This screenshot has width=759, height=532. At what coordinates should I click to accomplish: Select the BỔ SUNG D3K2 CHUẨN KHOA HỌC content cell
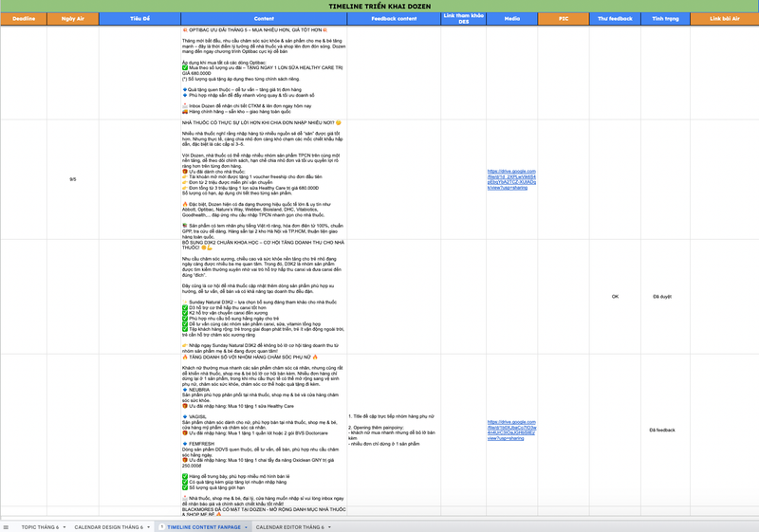tap(264, 297)
